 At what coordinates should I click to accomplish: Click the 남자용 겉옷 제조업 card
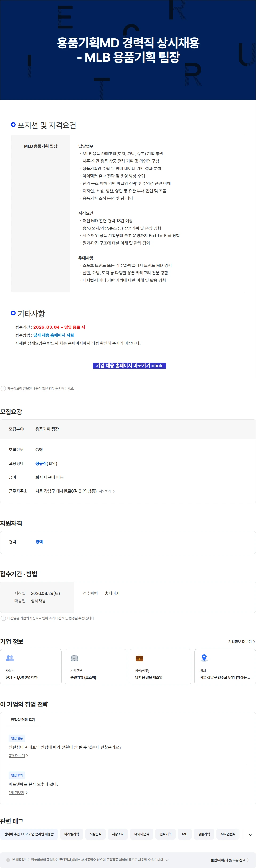click(161, 667)
